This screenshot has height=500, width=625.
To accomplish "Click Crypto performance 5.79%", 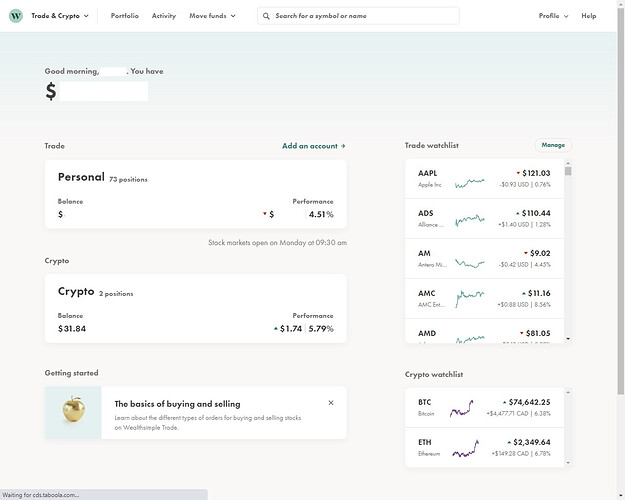I will tap(321, 329).
